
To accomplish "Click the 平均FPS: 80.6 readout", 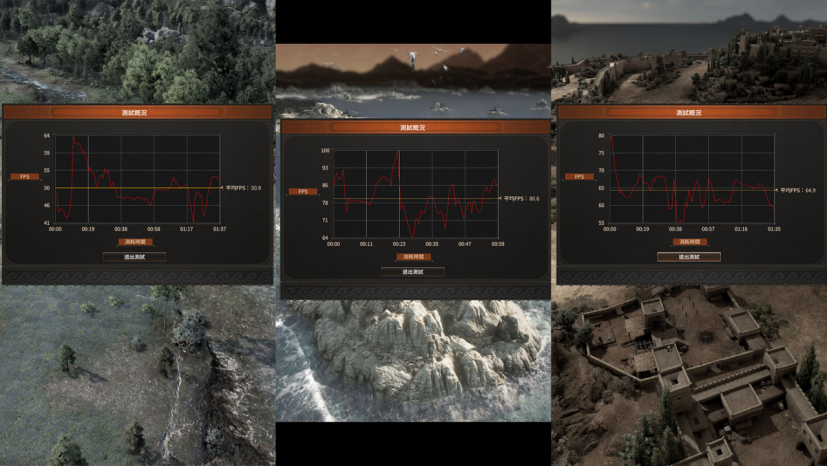I will 522,199.
